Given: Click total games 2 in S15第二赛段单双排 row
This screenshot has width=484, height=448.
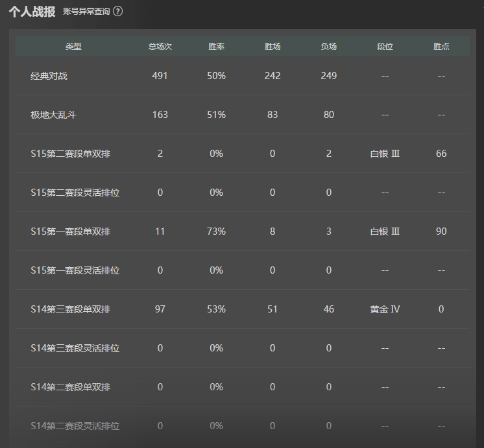Looking at the screenshot, I should (160, 154).
